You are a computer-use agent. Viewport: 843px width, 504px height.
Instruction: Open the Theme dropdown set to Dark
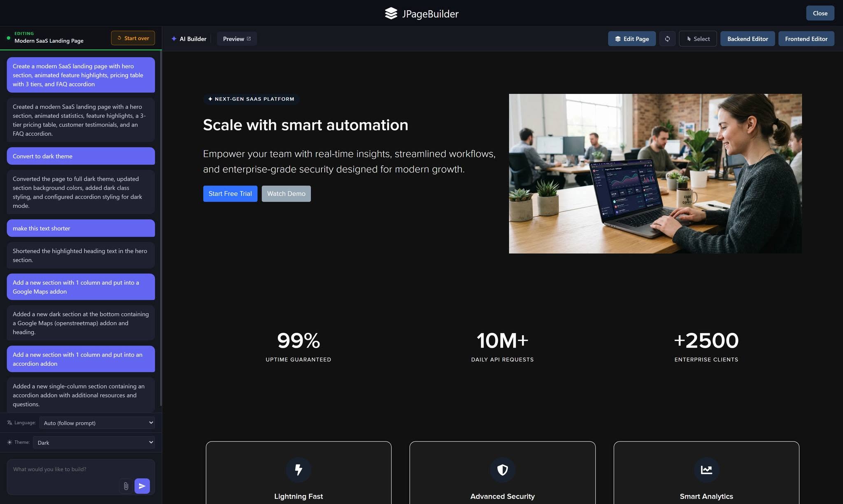(94, 442)
